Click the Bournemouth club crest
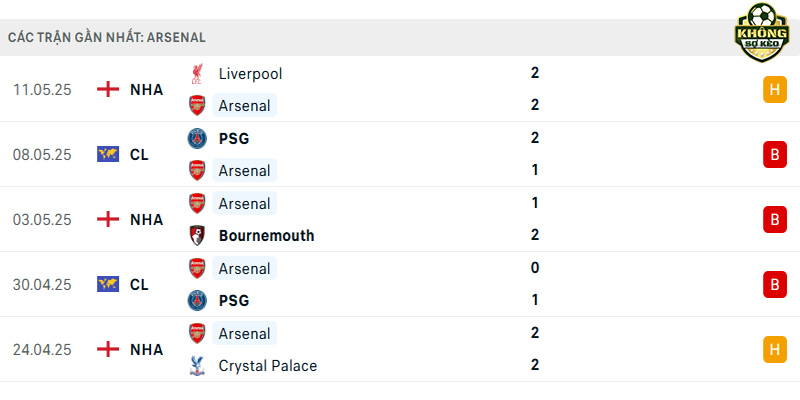 coord(197,235)
